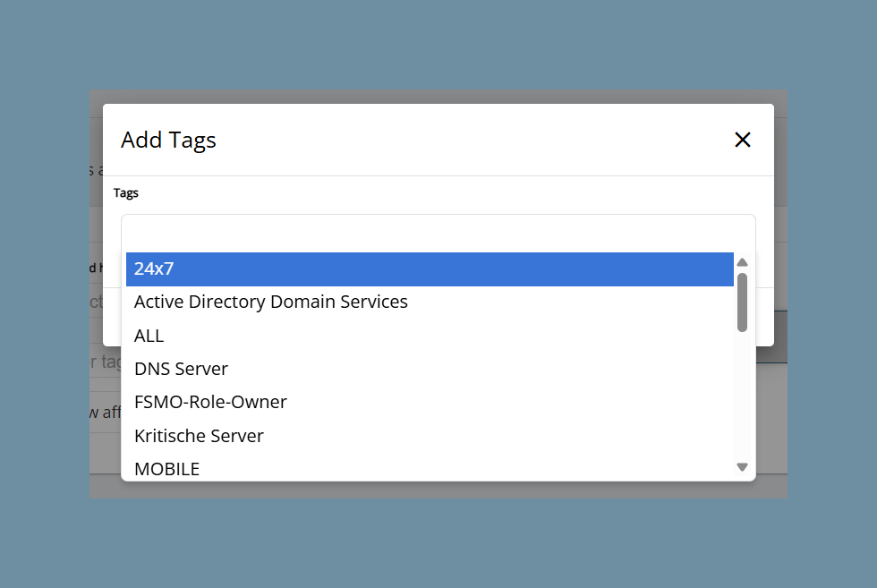The image size is (877, 588).
Task: Select the 24x7 tag option
Action: pos(430,269)
